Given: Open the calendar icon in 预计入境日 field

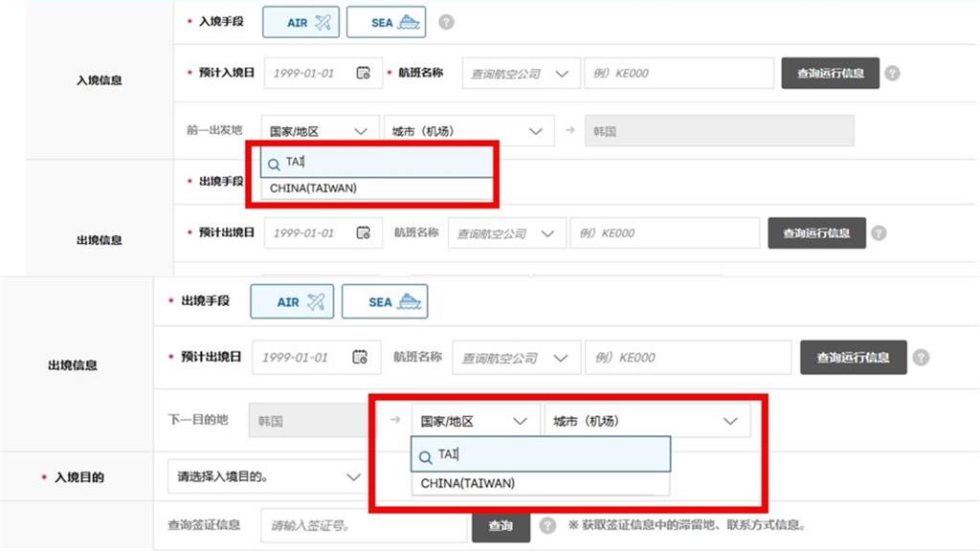Looking at the screenshot, I should click(363, 74).
